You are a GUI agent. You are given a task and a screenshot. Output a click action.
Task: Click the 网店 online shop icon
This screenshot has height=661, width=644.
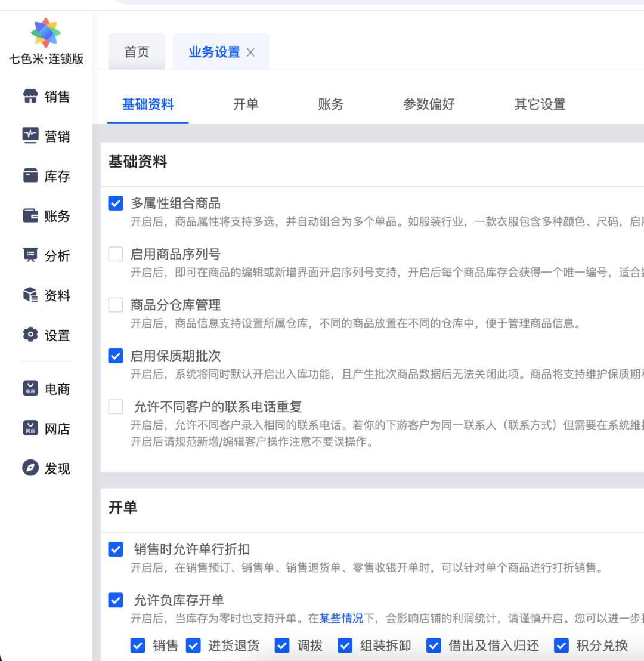coord(30,428)
